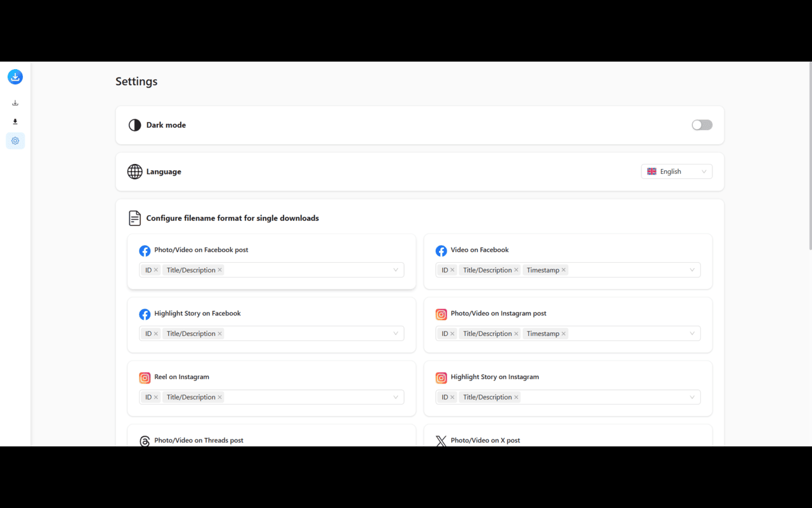This screenshot has width=812, height=508.
Task: Expand the Video on Facebook format dropdown
Action: click(692, 270)
